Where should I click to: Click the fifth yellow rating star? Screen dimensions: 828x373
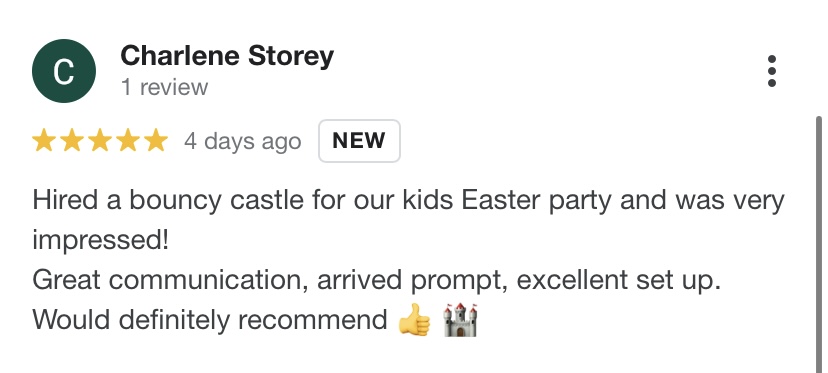click(156, 141)
